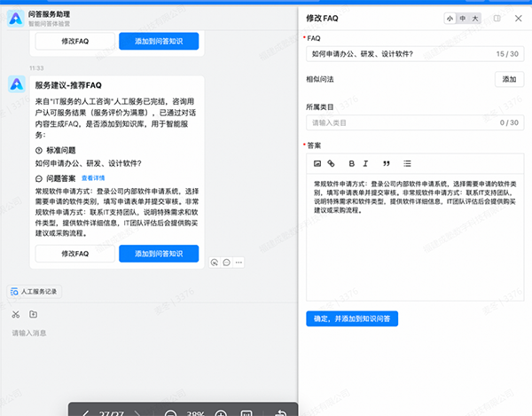The width and height of the screenshot is (532, 416).
Task: Click the add-file folder icon above the message box
Action: coord(34,315)
